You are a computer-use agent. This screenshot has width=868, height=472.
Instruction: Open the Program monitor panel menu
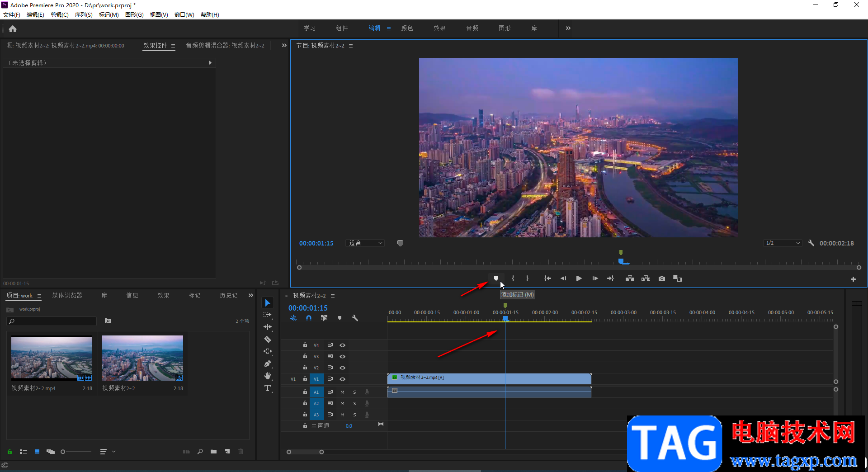(351, 46)
